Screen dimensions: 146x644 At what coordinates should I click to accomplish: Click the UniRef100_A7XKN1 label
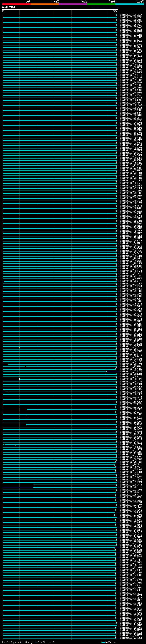coord(131,583)
